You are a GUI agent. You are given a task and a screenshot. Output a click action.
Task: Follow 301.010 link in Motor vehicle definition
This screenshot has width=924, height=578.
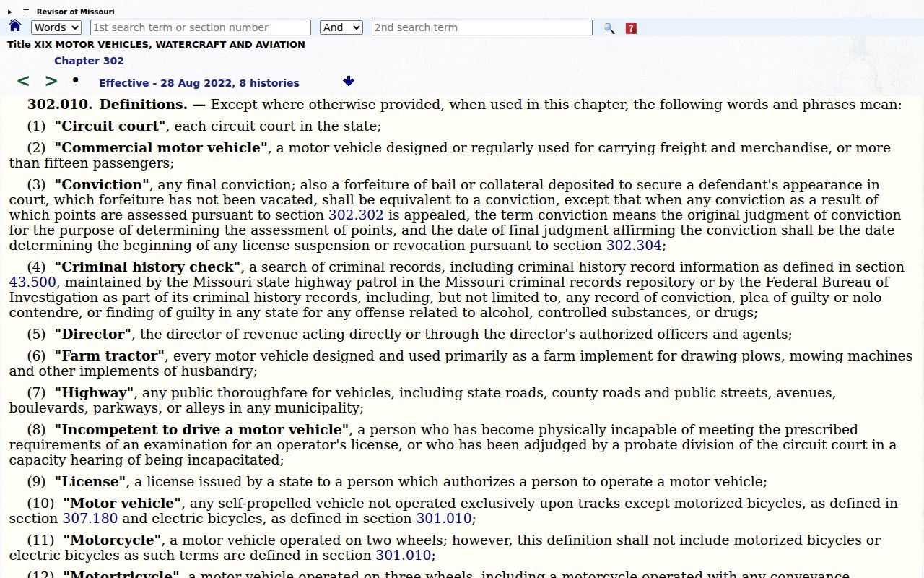coord(444,518)
